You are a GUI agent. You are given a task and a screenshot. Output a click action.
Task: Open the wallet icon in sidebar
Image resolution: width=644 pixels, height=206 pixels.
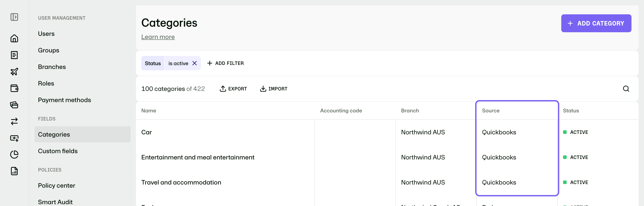coord(14,88)
